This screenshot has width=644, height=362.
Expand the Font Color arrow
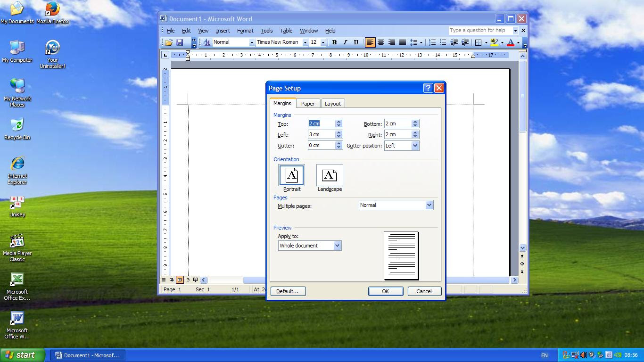[518, 42]
